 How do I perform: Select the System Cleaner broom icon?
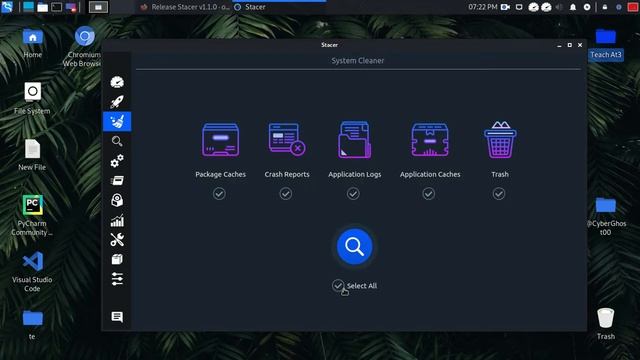(117, 121)
